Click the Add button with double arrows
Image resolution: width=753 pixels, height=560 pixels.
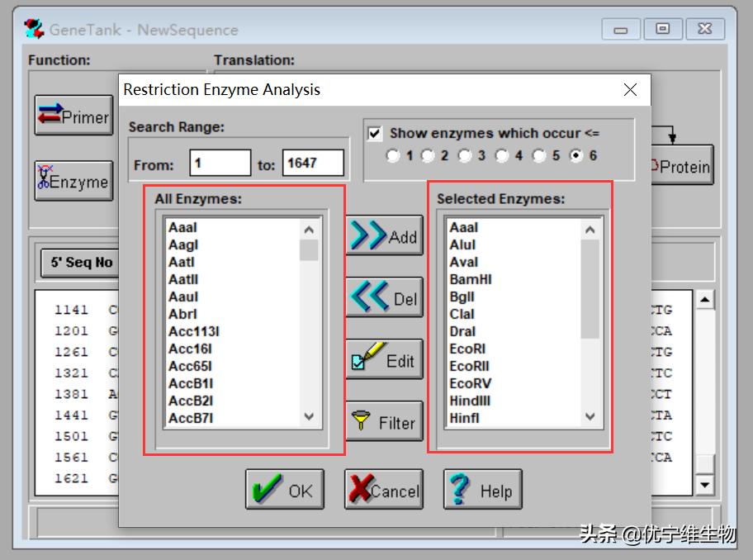pos(384,235)
